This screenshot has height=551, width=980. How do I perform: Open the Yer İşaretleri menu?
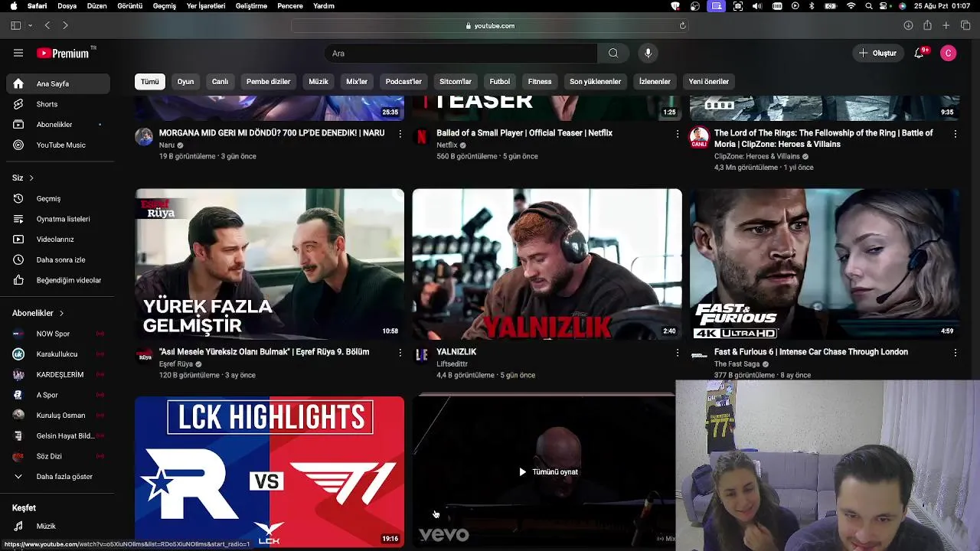coord(206,5)
